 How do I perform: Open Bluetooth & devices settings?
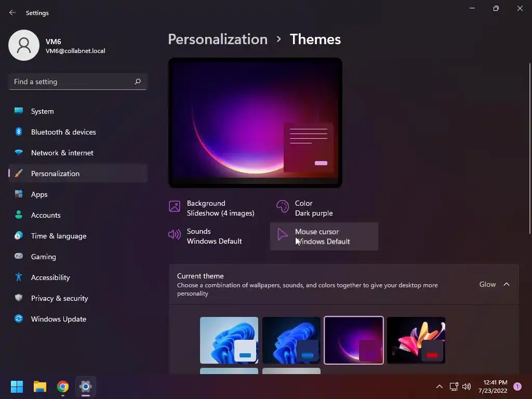click(78, 131)
